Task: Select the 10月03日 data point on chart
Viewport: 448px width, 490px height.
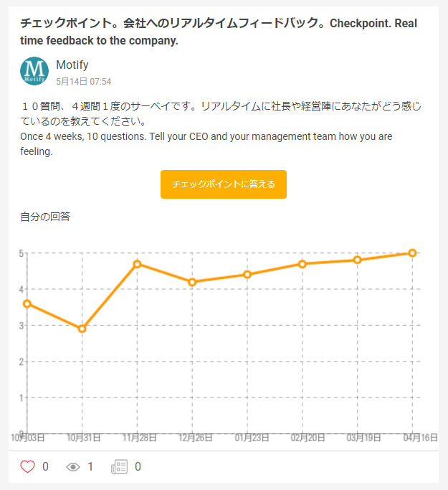Action: point(27,303)
